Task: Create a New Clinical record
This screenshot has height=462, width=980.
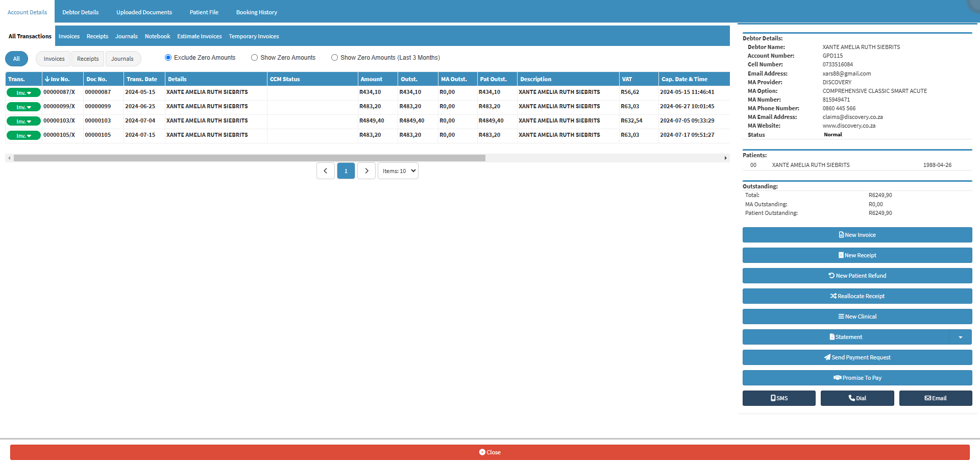Action: (857, 317)
